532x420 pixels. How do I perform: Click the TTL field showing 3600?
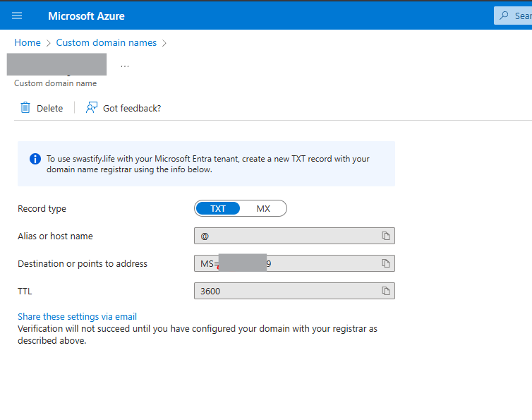pos(294,291)
